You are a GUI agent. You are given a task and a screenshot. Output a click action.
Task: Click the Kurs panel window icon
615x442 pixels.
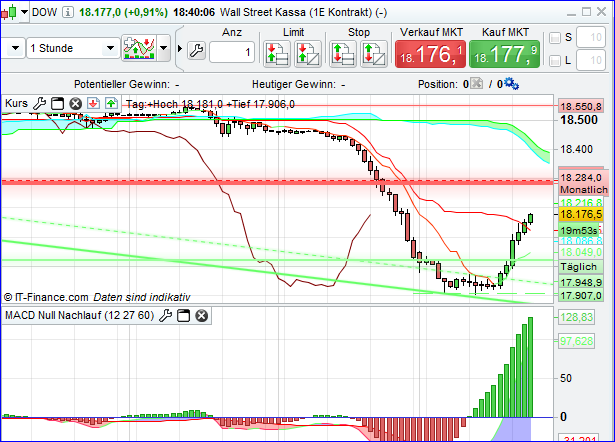pyautogui.click(x=58, y=104)
